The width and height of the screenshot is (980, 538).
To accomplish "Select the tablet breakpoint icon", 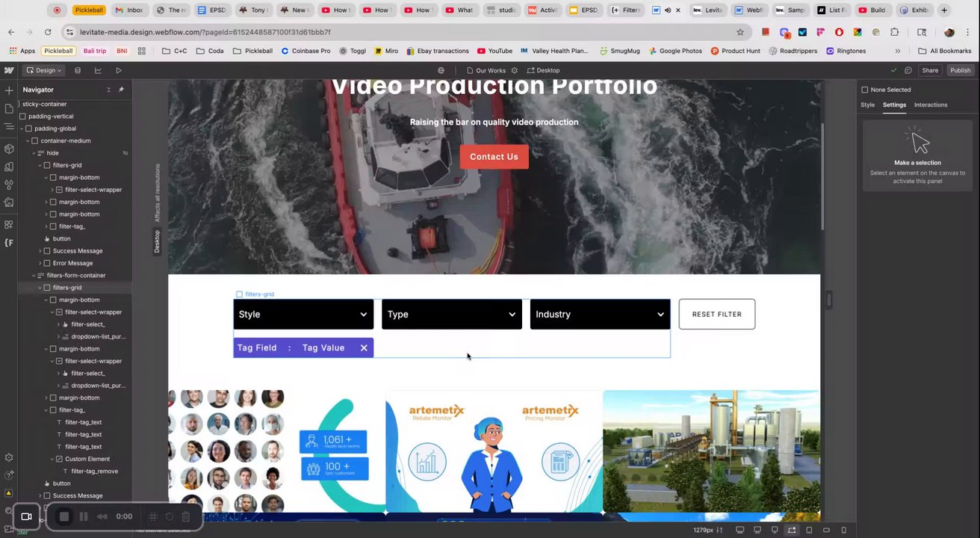I will coord(809,530).
